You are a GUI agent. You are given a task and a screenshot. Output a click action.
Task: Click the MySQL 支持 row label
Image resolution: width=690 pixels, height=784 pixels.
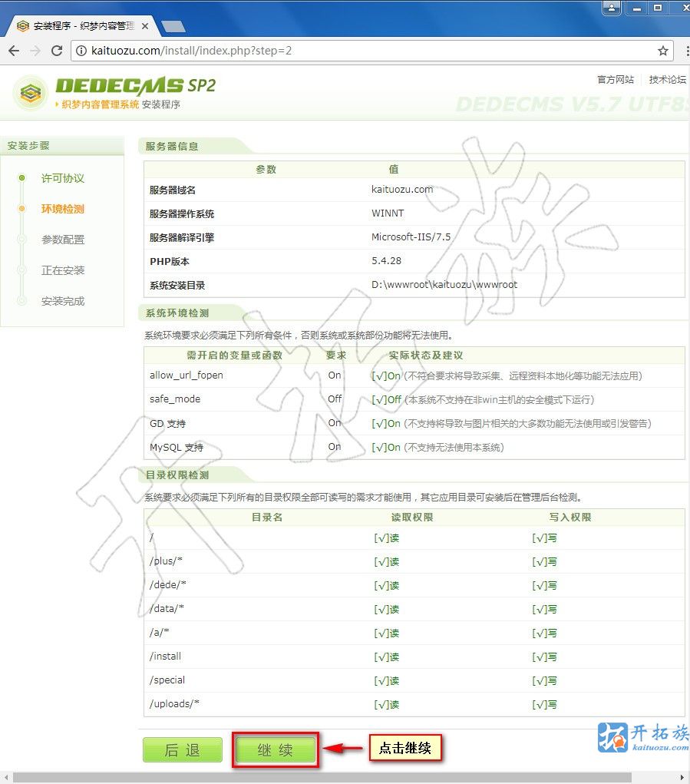177,448
